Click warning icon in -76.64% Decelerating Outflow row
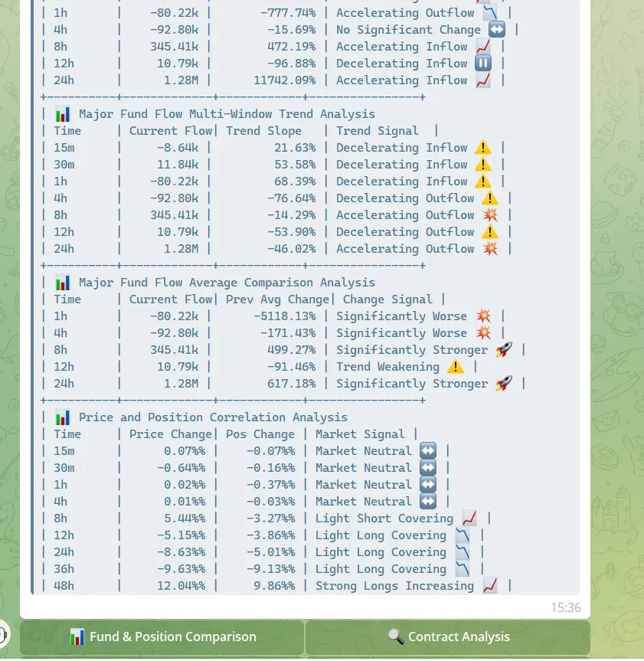Screen dimensions: 644x661 pyautogui.click(x=490, y=198)
